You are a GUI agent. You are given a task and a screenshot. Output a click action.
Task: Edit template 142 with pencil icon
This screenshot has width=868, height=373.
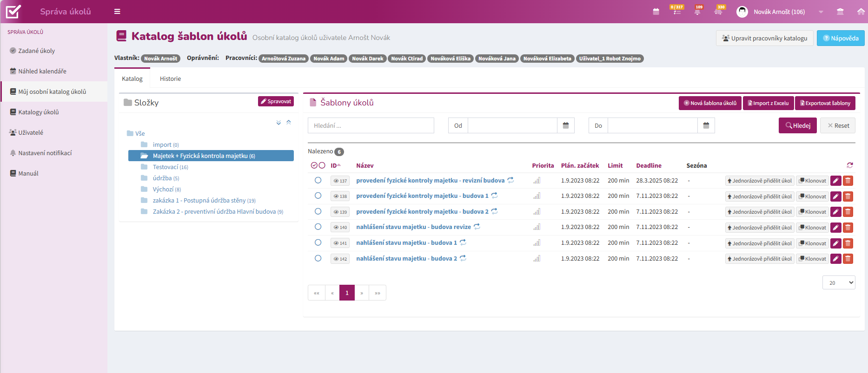(x=836, y=259)
